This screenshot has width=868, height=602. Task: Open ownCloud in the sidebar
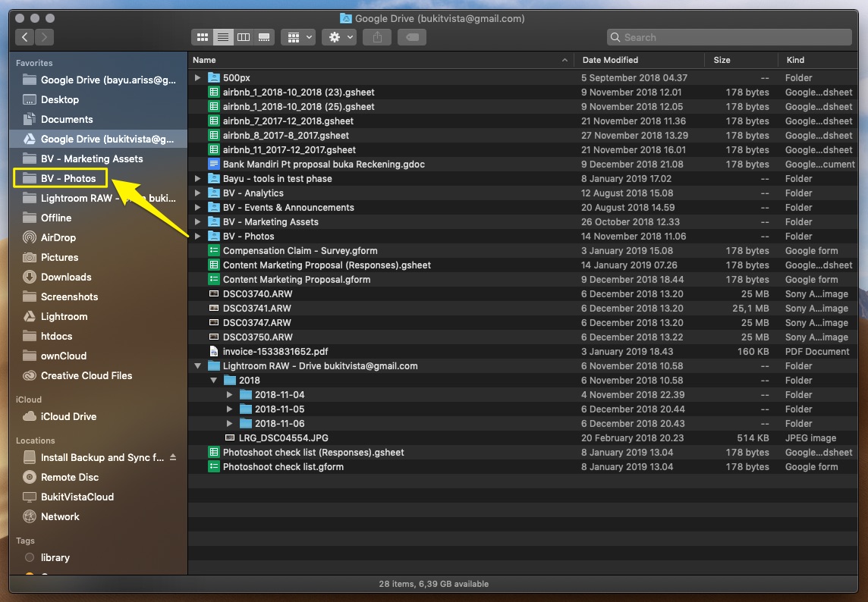(x=99, y=356)
